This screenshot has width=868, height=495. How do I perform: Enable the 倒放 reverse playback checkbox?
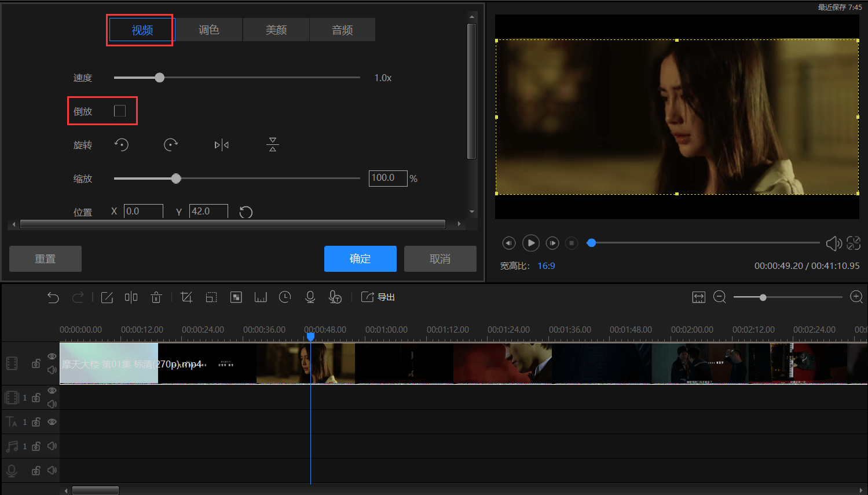120,111
